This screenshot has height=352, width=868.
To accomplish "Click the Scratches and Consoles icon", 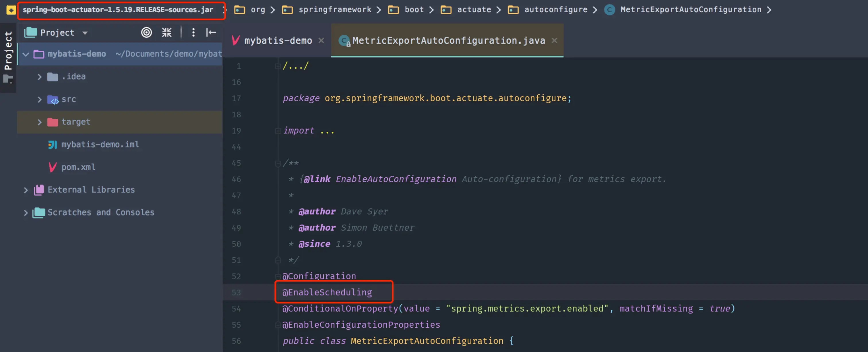I will [x=39, y=213].
